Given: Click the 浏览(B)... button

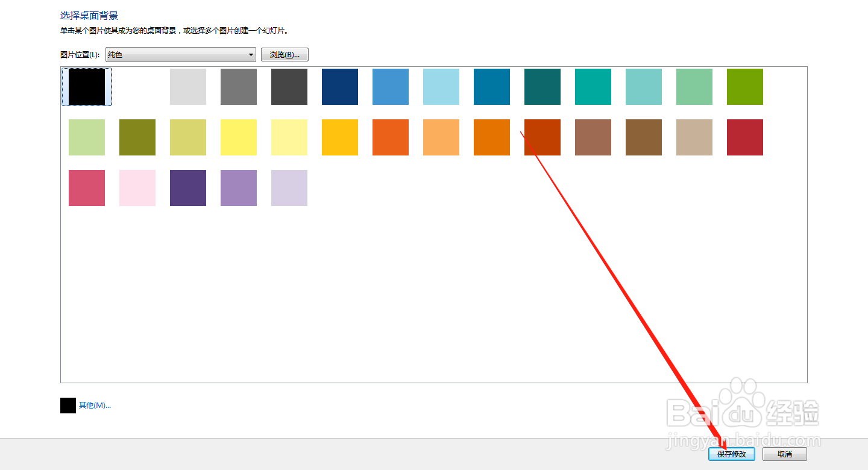Looking at the screenshot, I should tap(285, 55).
